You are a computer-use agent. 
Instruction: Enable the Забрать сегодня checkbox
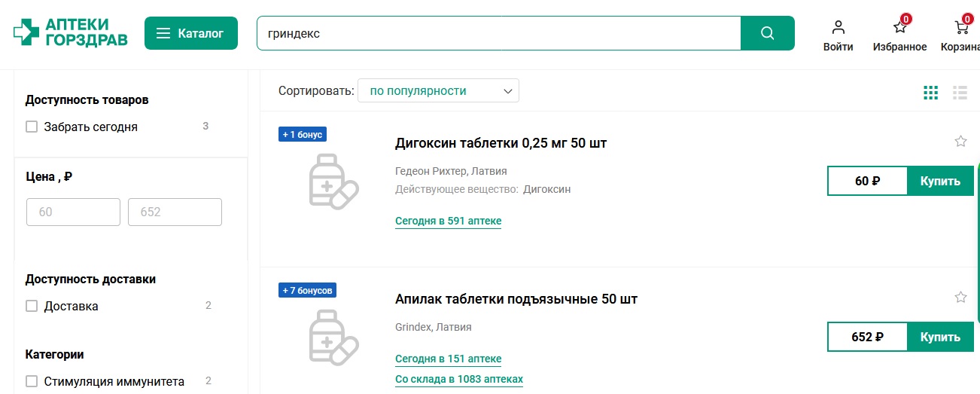tap(32, 127)
